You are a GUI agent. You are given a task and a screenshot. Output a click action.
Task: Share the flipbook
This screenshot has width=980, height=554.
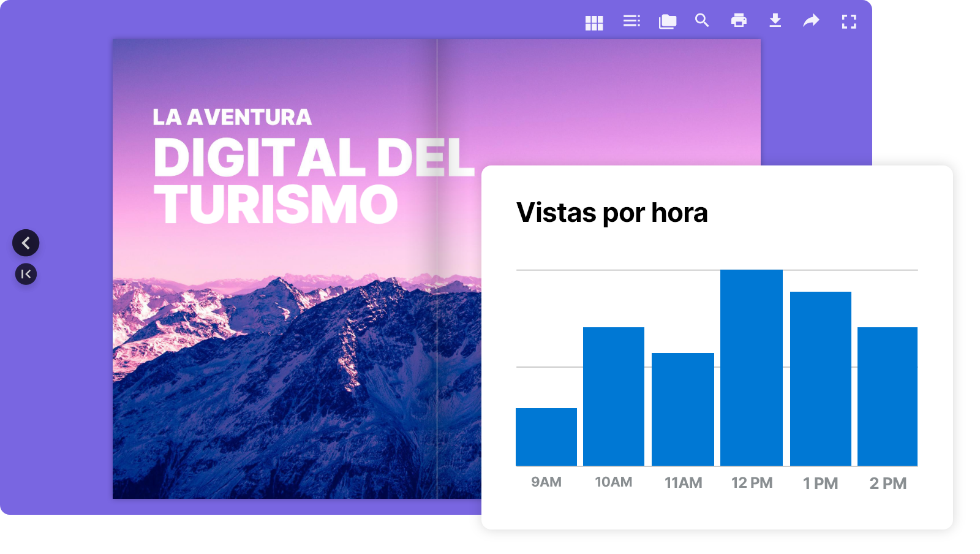811,21
